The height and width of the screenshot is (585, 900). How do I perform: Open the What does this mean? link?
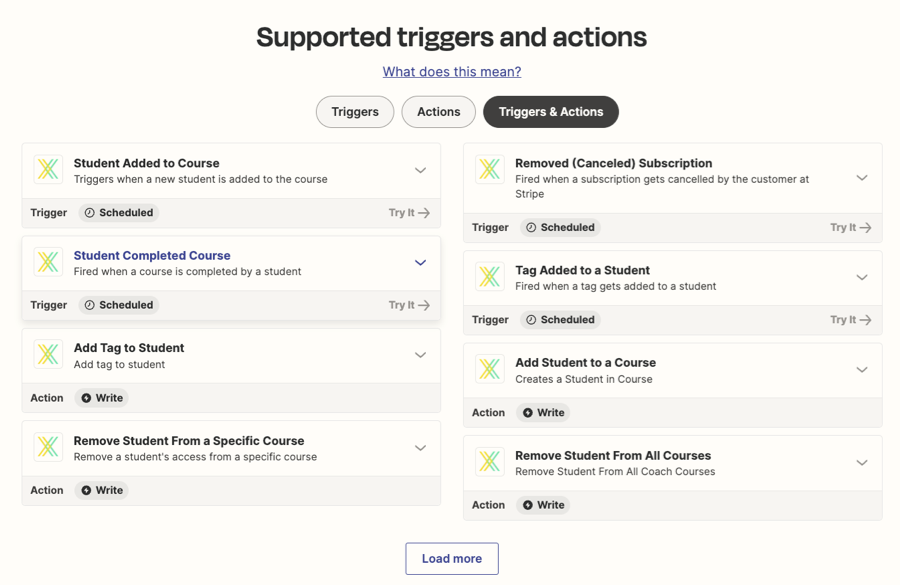[x=452, y=72]
